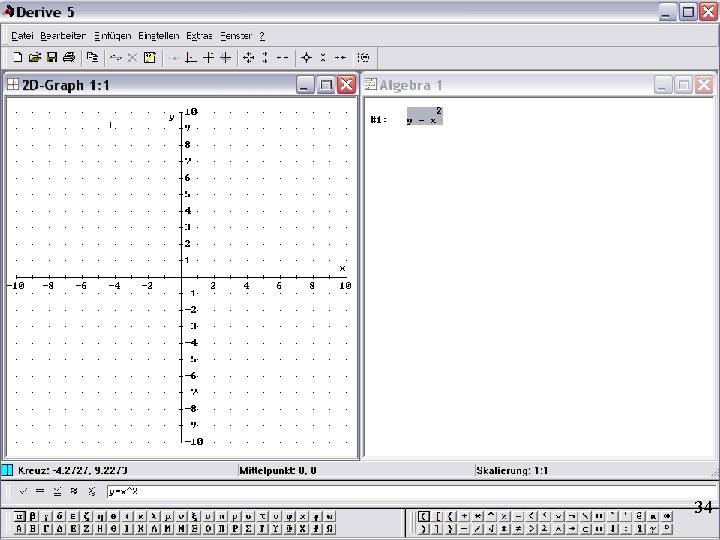Open the Extras menu
Viewport: 720px width, 540px height.
(199, 36)
